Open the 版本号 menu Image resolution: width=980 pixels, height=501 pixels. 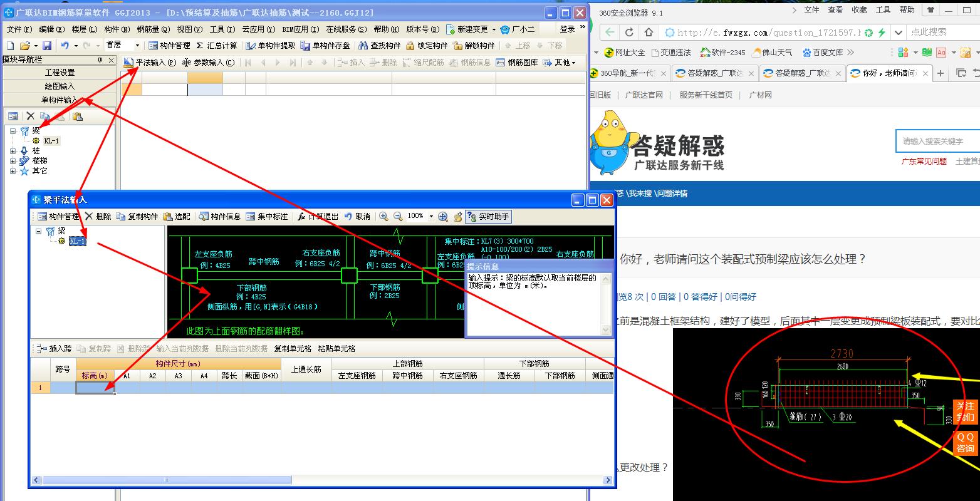tap(423, 29)
